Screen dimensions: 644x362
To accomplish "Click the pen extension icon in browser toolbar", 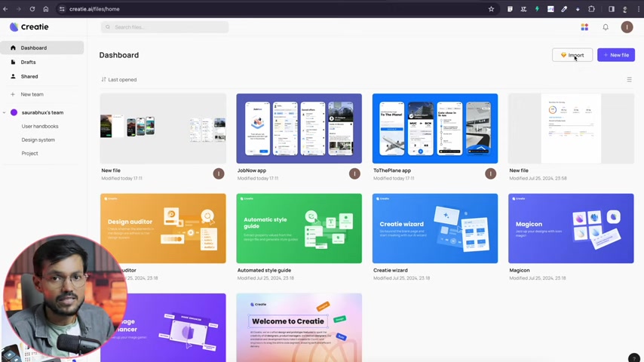I will [x=564, y=9].
